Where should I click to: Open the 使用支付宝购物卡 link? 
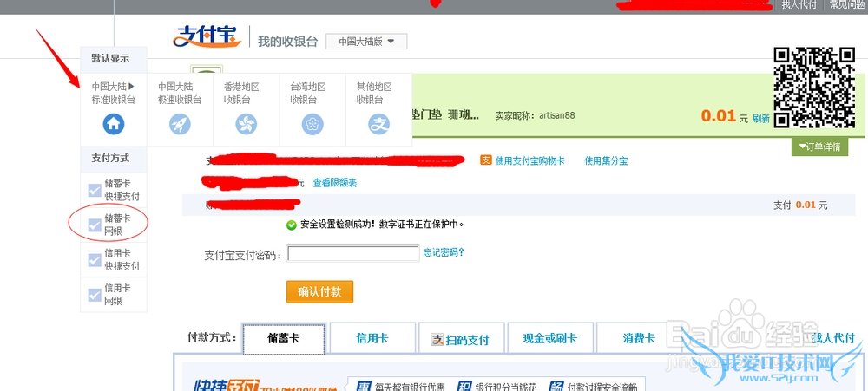[x=530, y=161]
